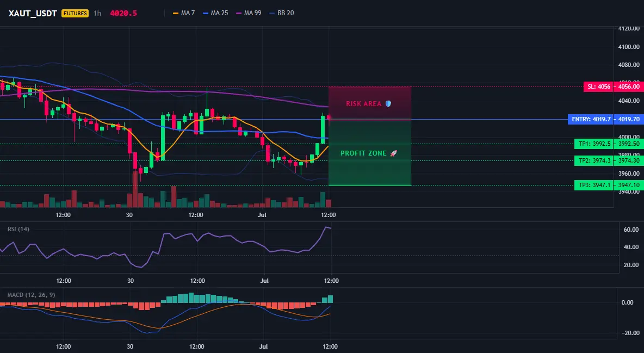Toggle the BB 20 legend item
644x353 pixels.
281,13
